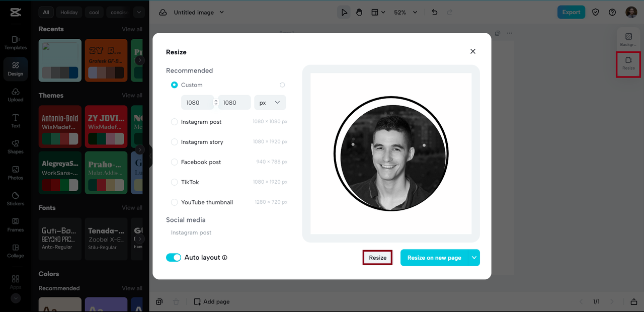Expand the Resize on new page arrow
This screenshot has height=312, width=644.
474,258
